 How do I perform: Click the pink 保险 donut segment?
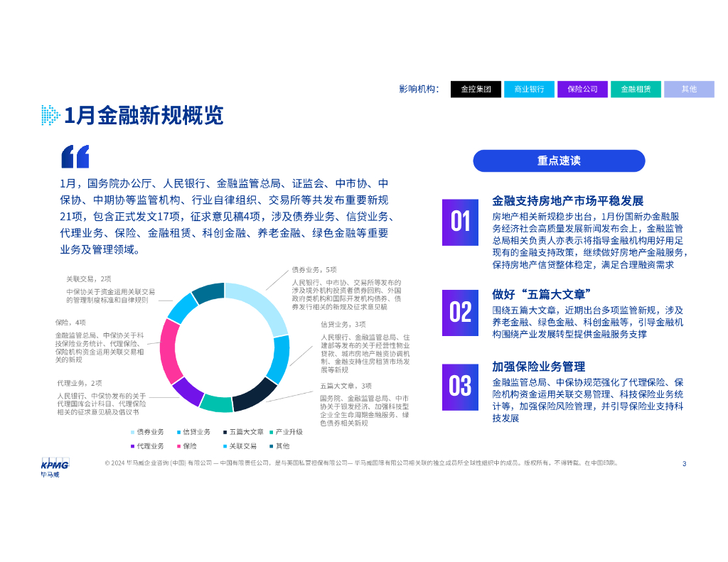168,351
